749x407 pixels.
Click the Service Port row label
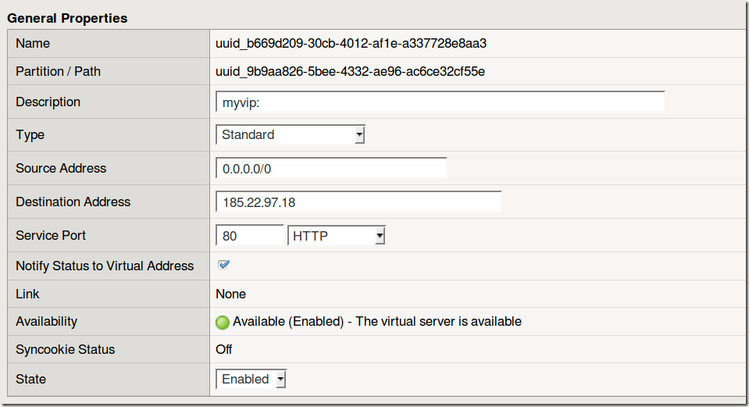coord(51,235)
